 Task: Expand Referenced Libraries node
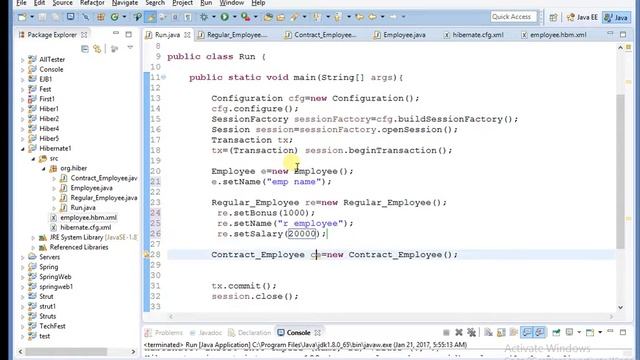(33, 247)
